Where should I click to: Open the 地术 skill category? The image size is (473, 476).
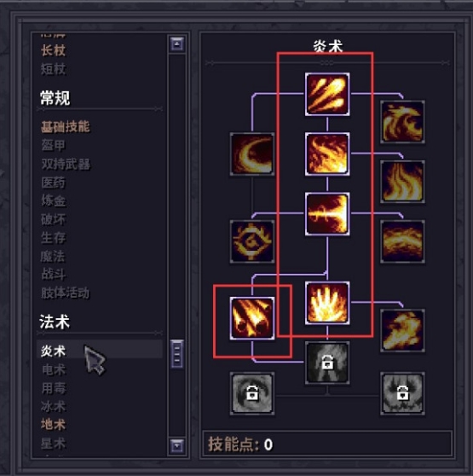pyautogui.click(x=54, y=425)
